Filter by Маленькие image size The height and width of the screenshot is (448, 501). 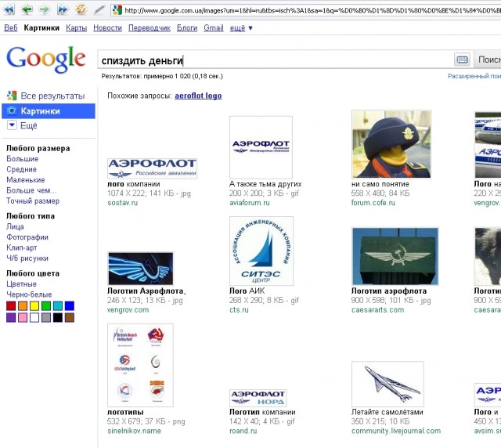click(26, 179)
